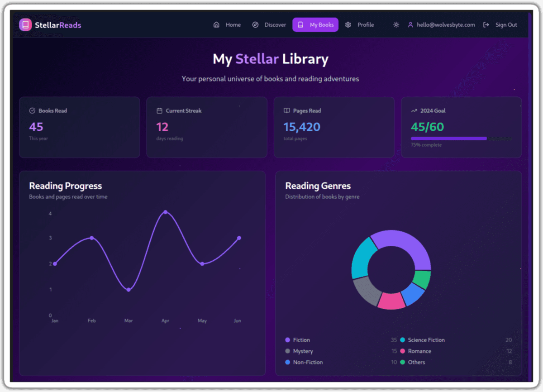543x392 pixels.
Task: Open Profile via the gear icon
Action: [x=348, y=25]
